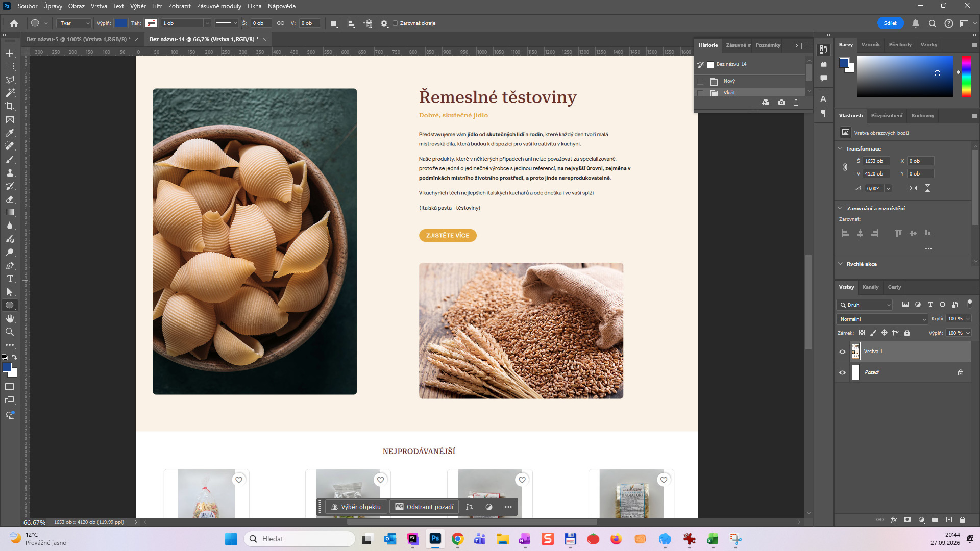Viewport: 980px width, 551px height.
Task: Select the Eyedropper tool
Action: 10,133
